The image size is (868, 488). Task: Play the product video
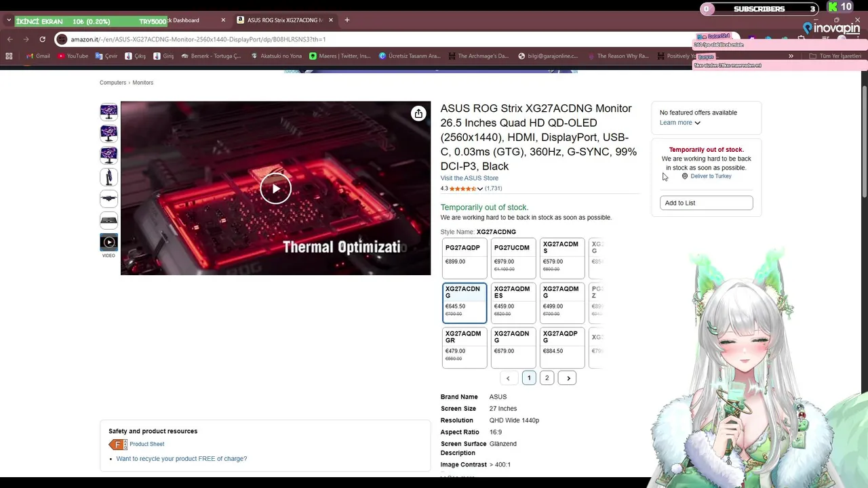pos(275,188)
